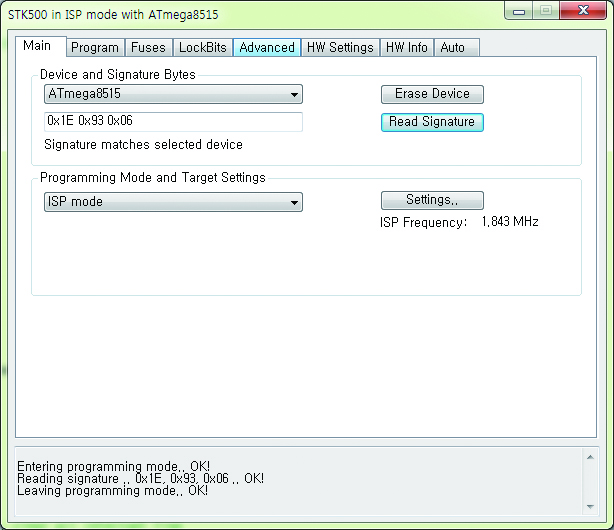Image resolution: width=614 pixels, height=530 pixels.
Task: Click 'Programming Mode and Target Settings' label
Action: pyautogui.click(x=153, y=177)
